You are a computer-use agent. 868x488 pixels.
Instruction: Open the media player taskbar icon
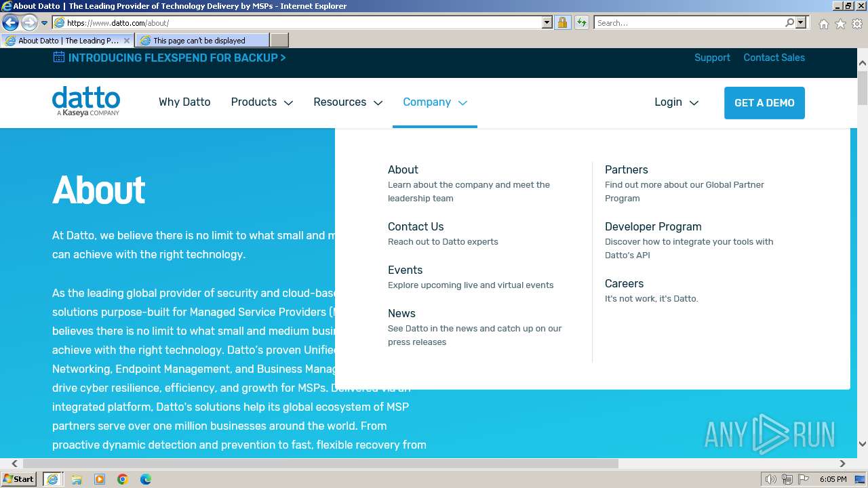point(100,479)
